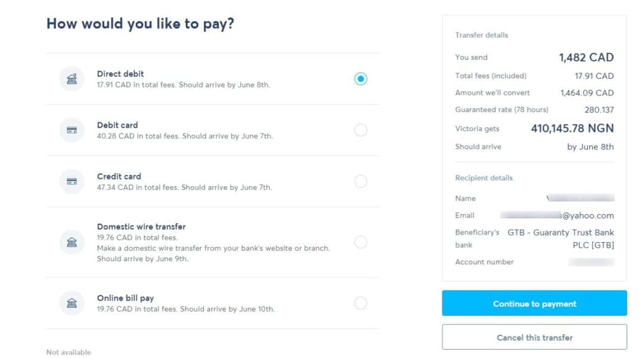Click the Credit card option title

(119, 177)
